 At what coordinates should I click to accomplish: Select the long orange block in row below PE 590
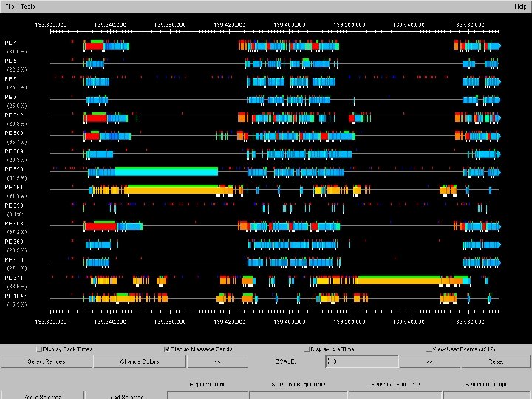click(172, 190)
